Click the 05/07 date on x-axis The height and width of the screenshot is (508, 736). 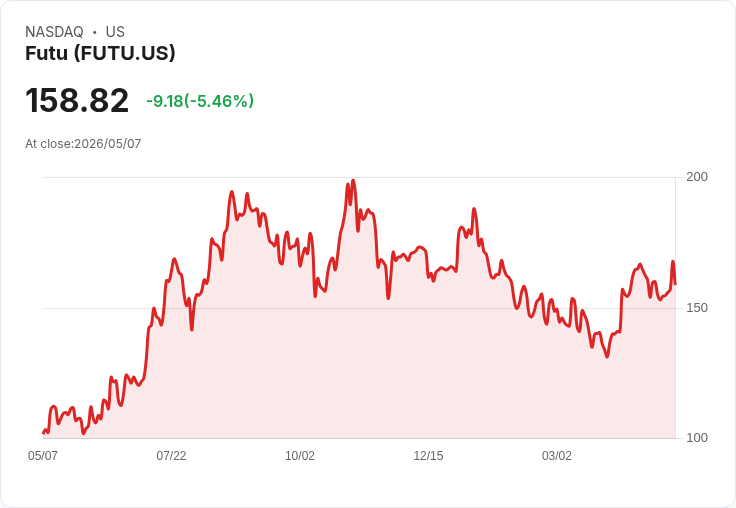tap(43, 455)
